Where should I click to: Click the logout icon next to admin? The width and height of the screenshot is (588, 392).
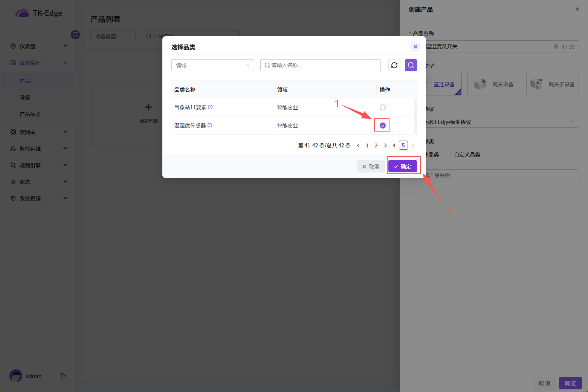pyautogui.click(x=64, y=376)
